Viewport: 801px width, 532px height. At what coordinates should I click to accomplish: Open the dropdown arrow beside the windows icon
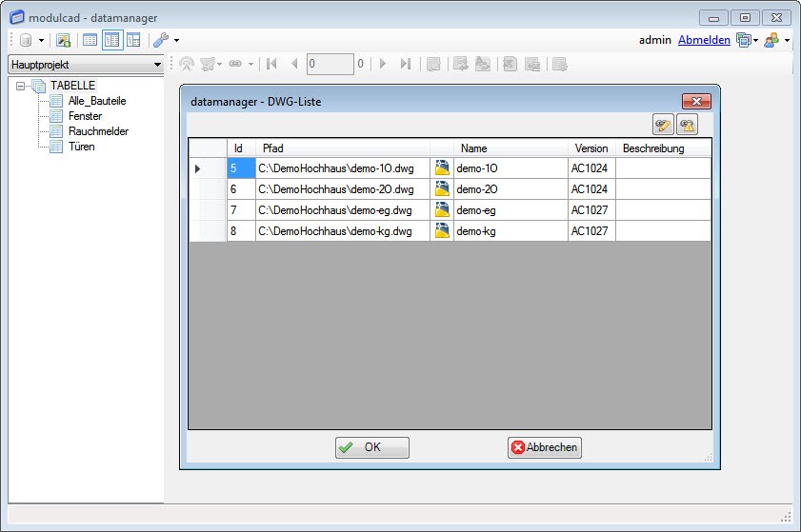pos(755,40)
